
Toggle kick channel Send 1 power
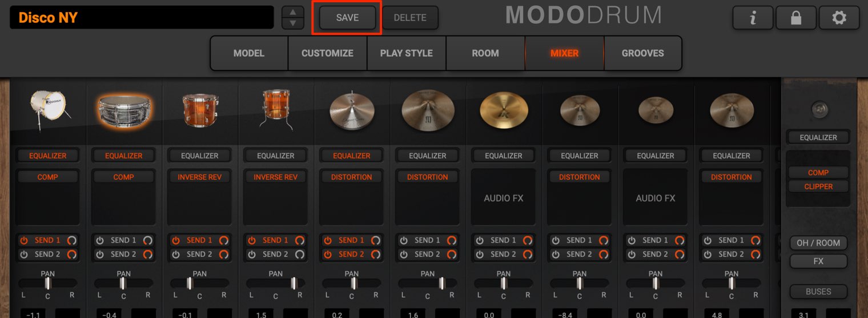click(x=24, y=240)
